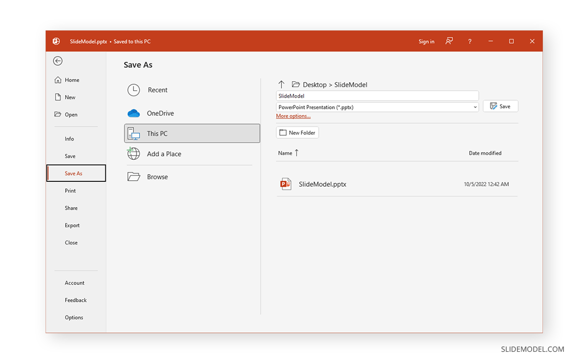The height and width of the screenshot is (364, 588).
Task: Open the file type dropdown
Action: [474, 107]
